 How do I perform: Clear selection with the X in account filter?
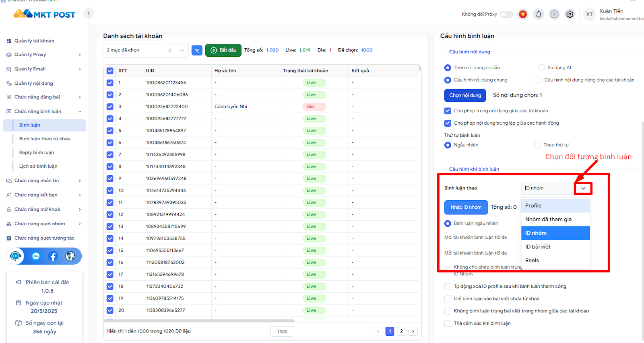[x=170, y=50]
